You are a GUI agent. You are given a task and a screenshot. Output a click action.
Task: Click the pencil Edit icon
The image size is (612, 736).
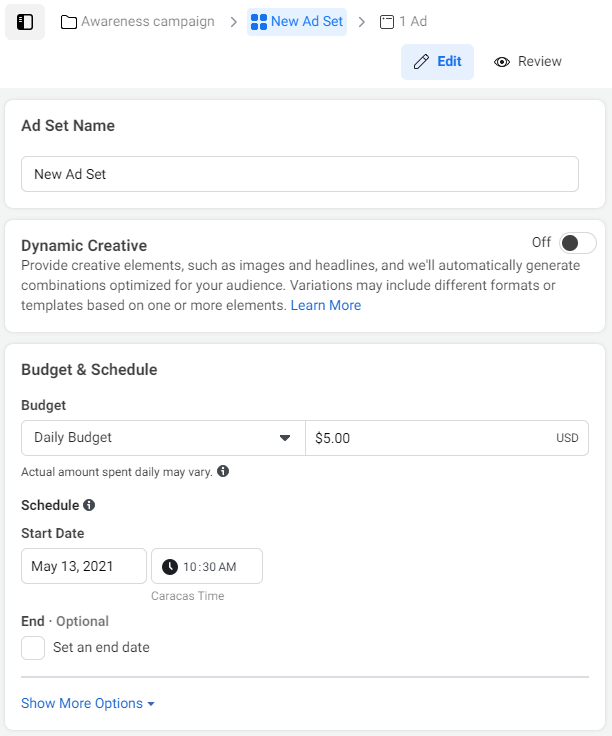pos(421,62)
